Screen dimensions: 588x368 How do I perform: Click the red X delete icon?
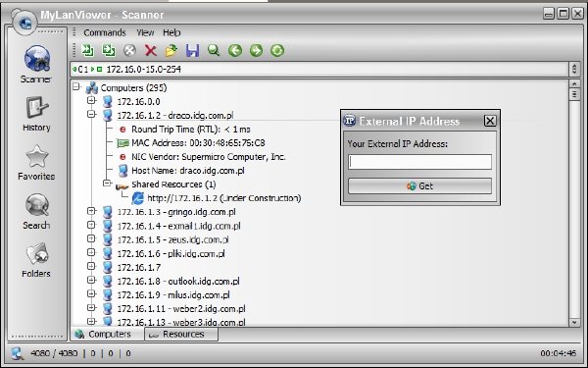[x=151, y=50]
